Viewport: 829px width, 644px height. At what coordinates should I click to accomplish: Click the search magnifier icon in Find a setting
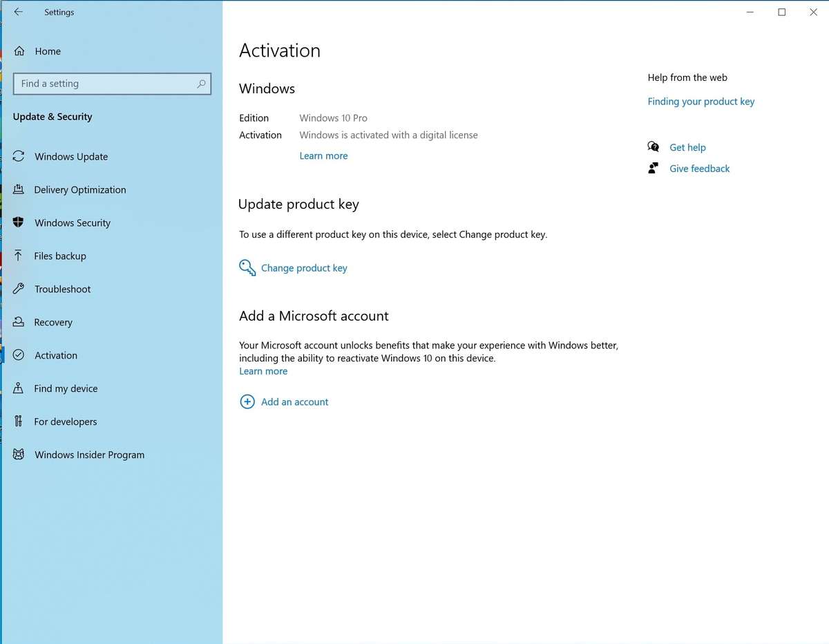tap(201, 84)
